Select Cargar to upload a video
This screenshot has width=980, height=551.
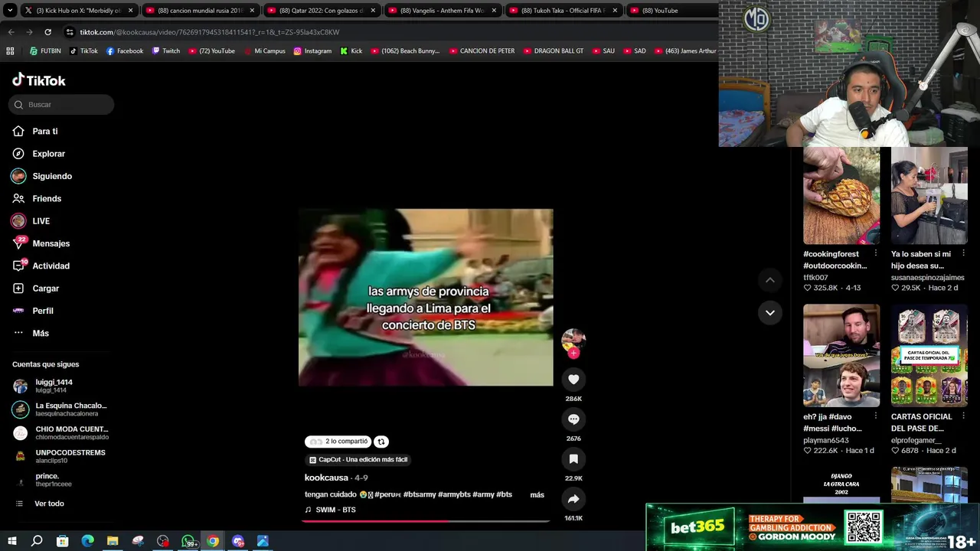[x=36, y=289]
